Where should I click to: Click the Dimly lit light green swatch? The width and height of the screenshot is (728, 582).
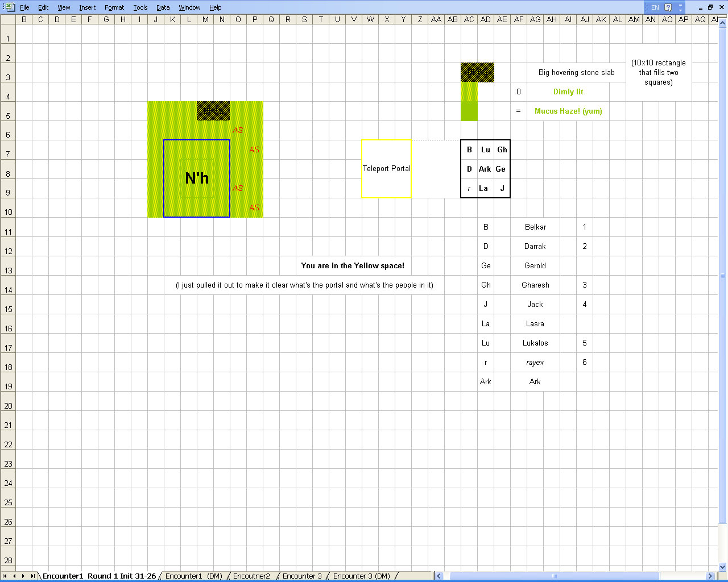469,92
